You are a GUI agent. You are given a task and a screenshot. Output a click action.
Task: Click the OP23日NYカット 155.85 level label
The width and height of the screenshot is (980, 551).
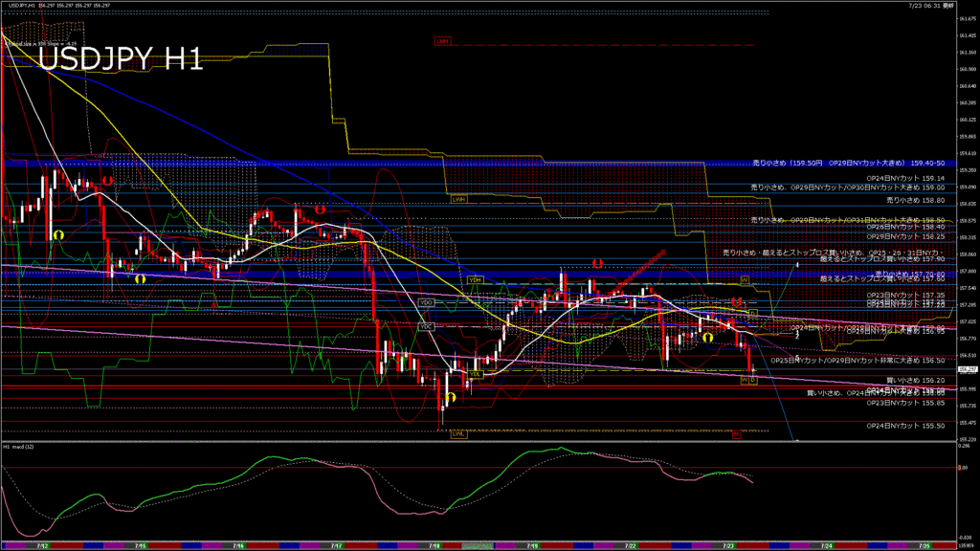[905, 403]
